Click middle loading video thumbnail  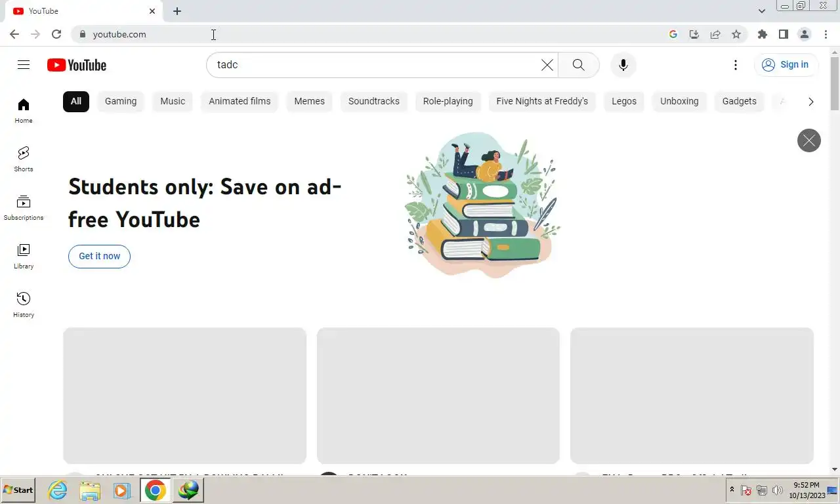click(438, 396)
